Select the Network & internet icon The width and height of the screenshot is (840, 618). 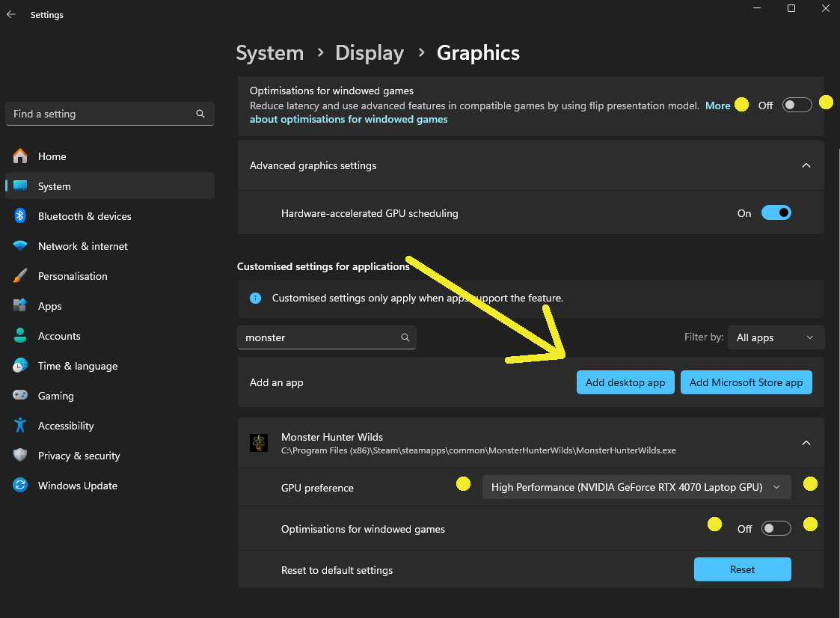[x=20, y=246]
